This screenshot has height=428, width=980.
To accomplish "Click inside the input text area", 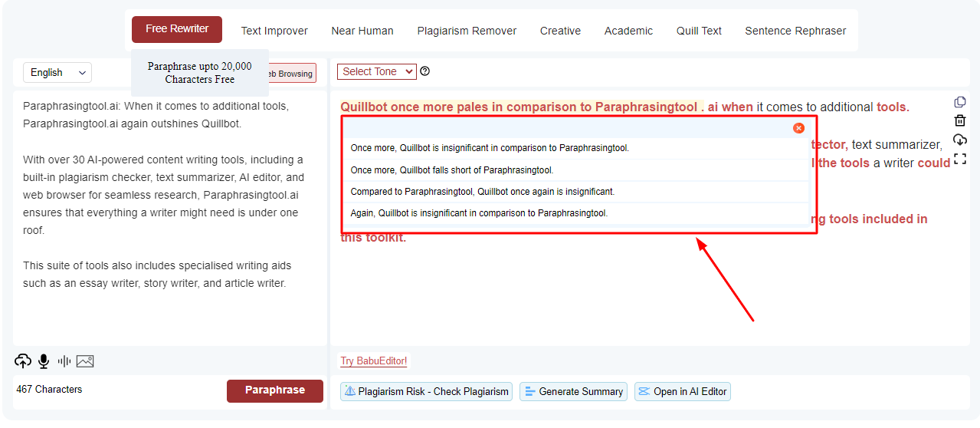I will coord(170,218).
